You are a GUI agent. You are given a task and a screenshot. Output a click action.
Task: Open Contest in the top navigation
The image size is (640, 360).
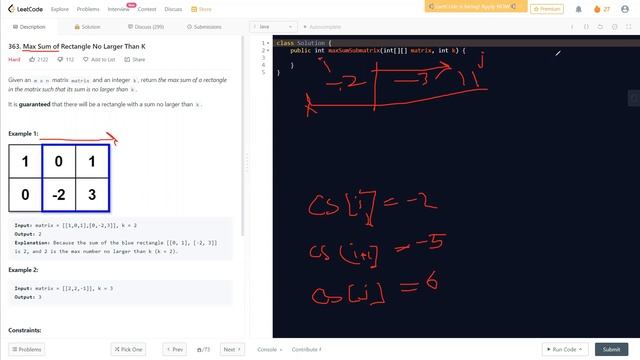147,9
